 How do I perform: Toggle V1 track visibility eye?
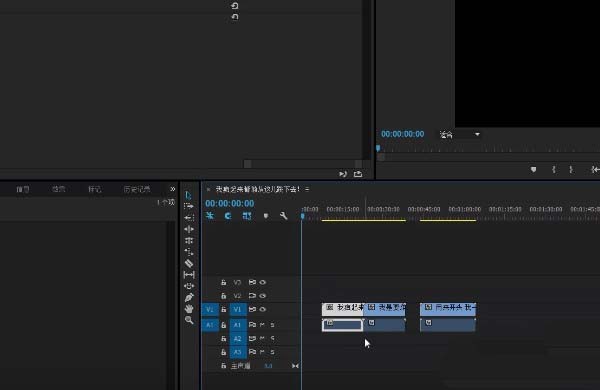[262, 309]
